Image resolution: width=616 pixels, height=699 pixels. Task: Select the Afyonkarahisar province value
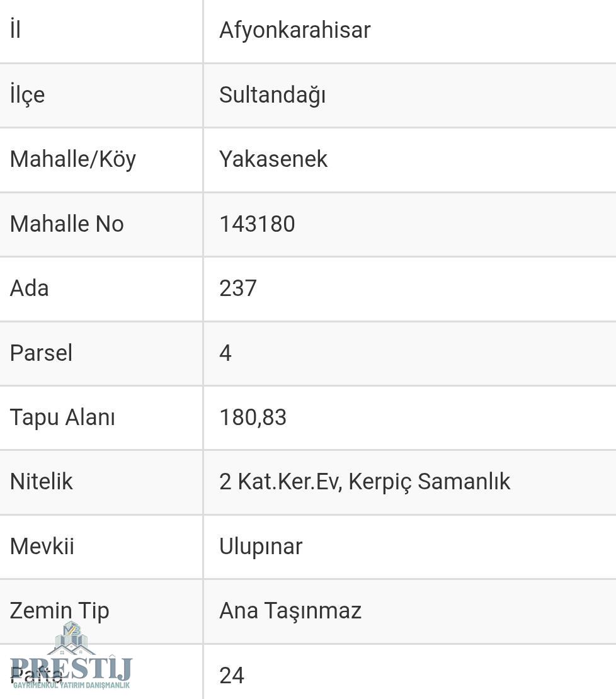point(295,31)
